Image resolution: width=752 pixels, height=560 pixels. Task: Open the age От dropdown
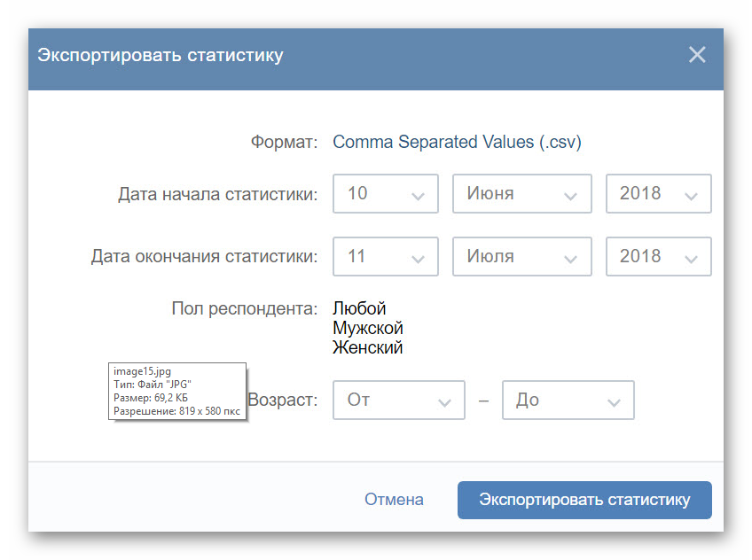pos(398,400)
